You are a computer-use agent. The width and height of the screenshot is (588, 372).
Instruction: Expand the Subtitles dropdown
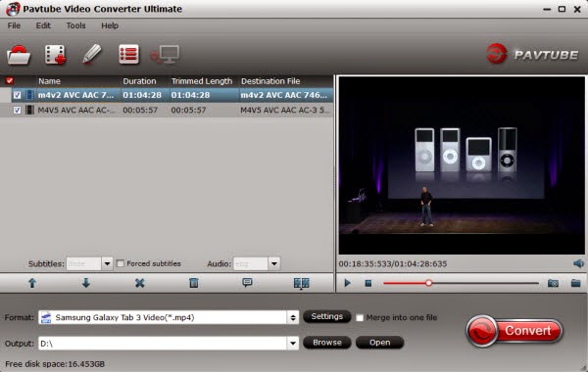(x=107, y=263)
